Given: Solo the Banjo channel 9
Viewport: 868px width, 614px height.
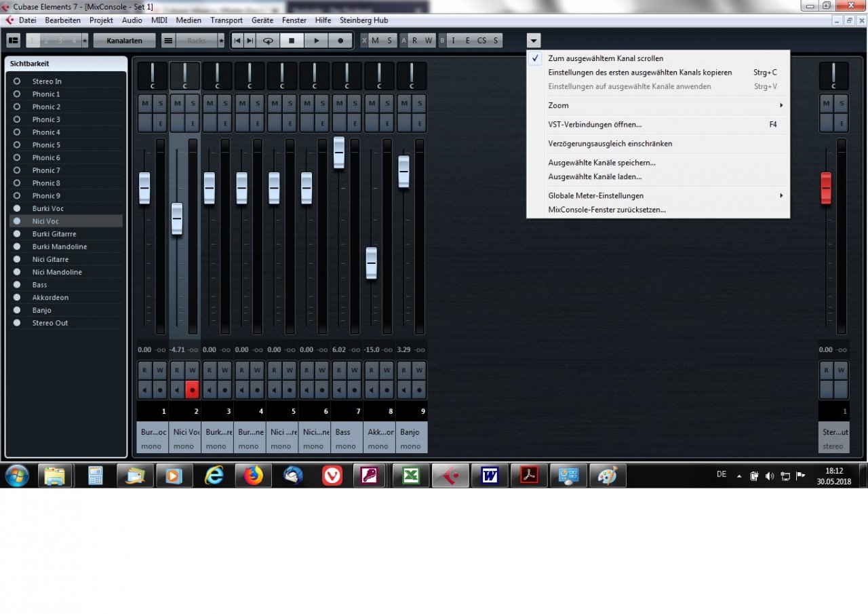Looking at the screenshot, I should 419,103.
